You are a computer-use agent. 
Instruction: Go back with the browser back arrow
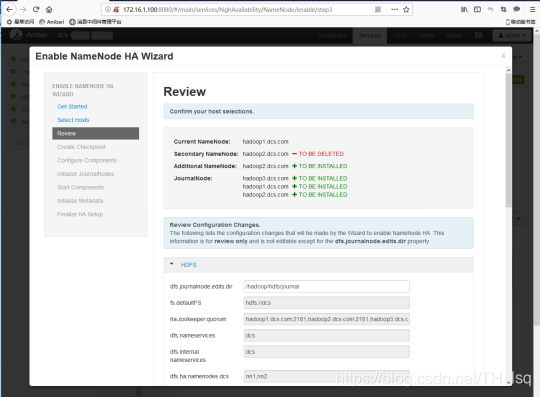coord(9,9)
